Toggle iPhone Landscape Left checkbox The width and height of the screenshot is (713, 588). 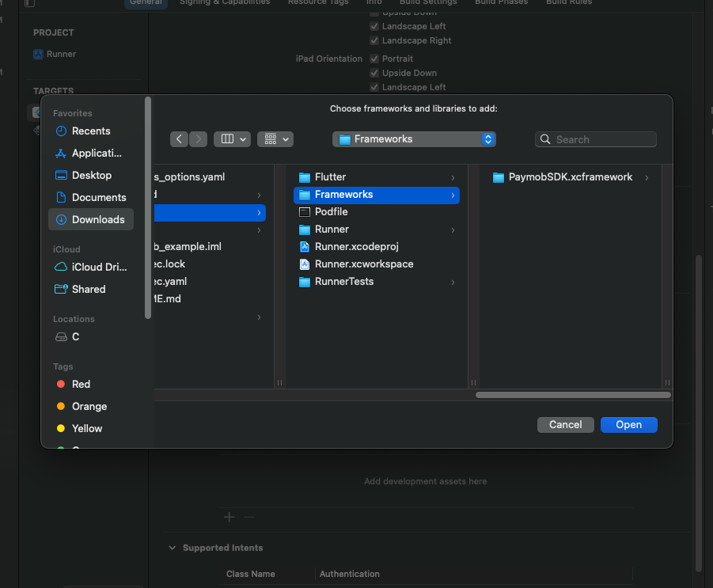374,26
